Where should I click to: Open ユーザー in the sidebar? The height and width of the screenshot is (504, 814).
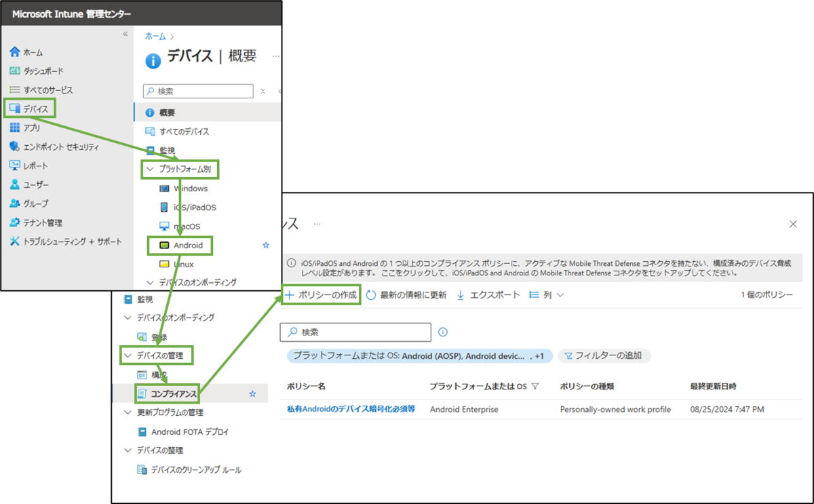click(29, 185)
